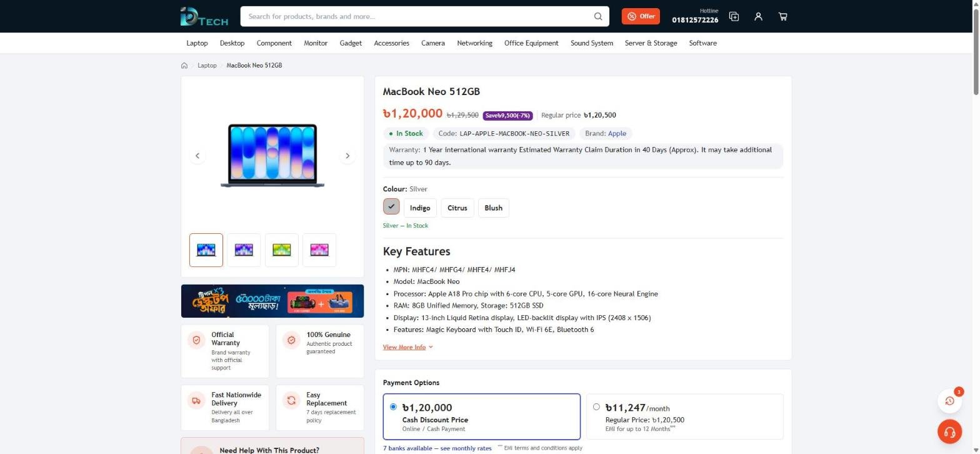Open the user account icon
Viewport: 980px width, 454px height.
click(x=758, y=16)
